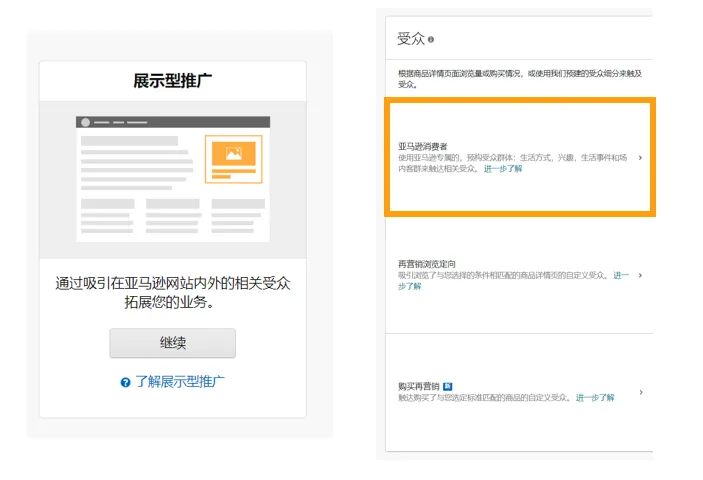Select the 再营销浏览定向 audience title
The height and width of the screenshot is (480, 703).
pos(427,264)
